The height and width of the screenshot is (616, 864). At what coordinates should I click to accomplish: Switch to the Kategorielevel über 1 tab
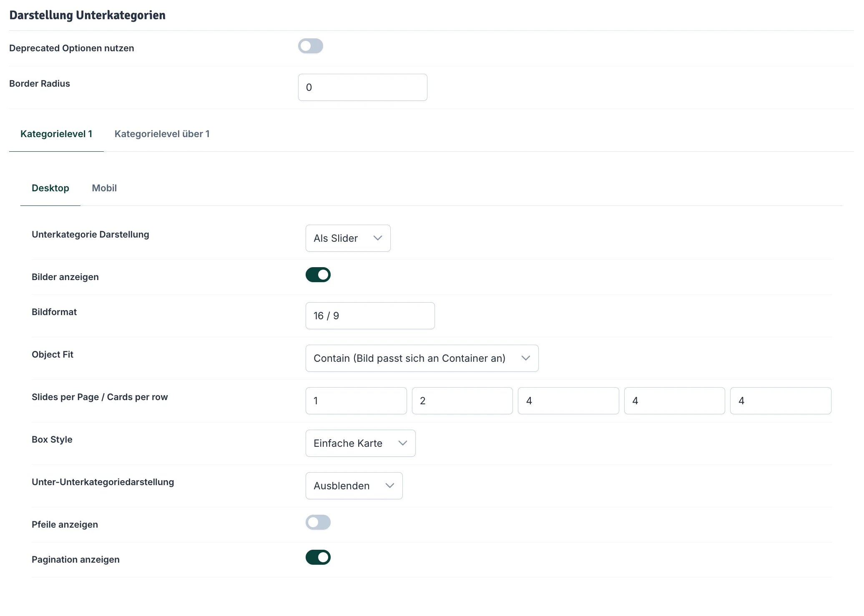click(x=162, y=134)
